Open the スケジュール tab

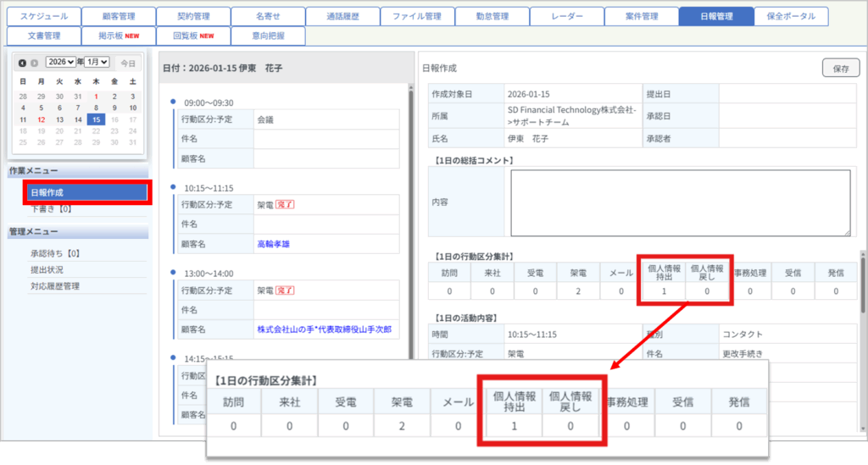tap(43, 16)
